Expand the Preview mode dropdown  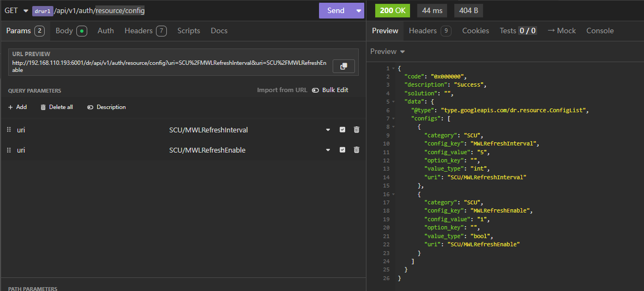388,52
